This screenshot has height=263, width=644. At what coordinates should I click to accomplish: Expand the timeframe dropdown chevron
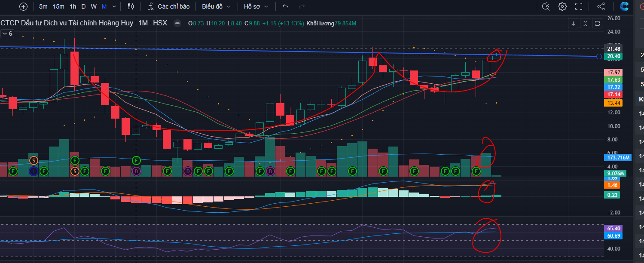click(x=114, y=6)
